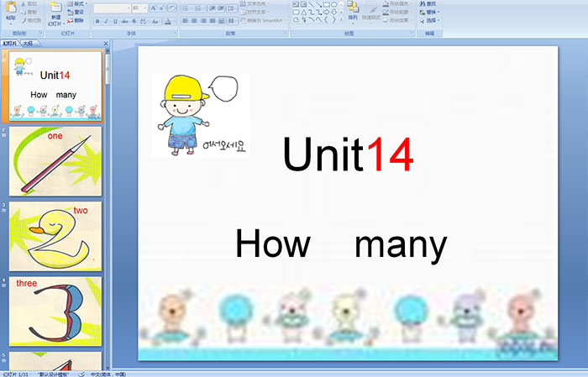Click the Distributed alignment icon

pos(221,21)
